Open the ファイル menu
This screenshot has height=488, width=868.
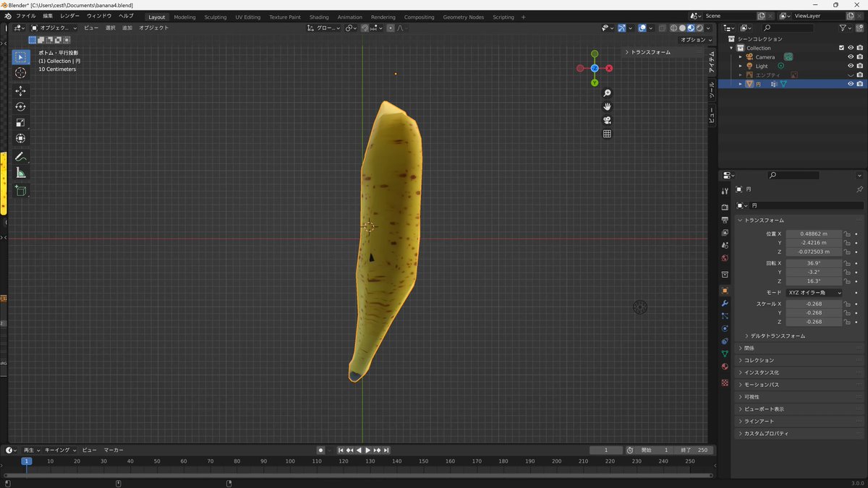point(26,16)
